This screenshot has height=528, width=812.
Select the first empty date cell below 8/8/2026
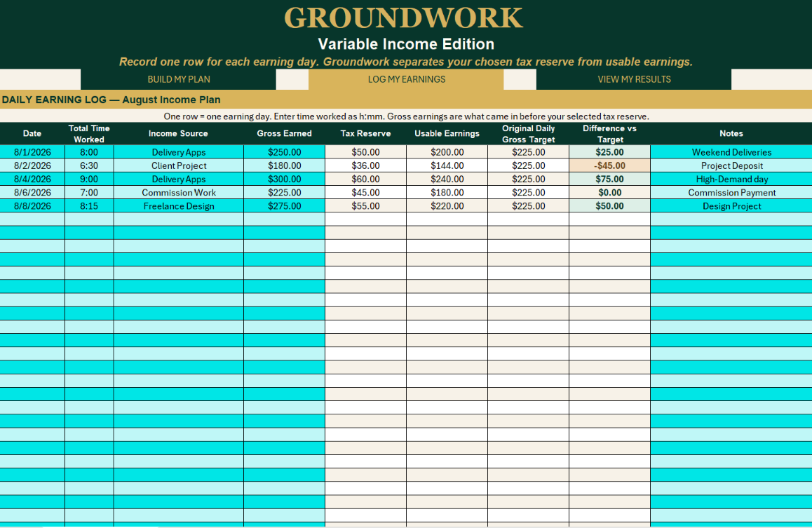click(x=32, y=219)
